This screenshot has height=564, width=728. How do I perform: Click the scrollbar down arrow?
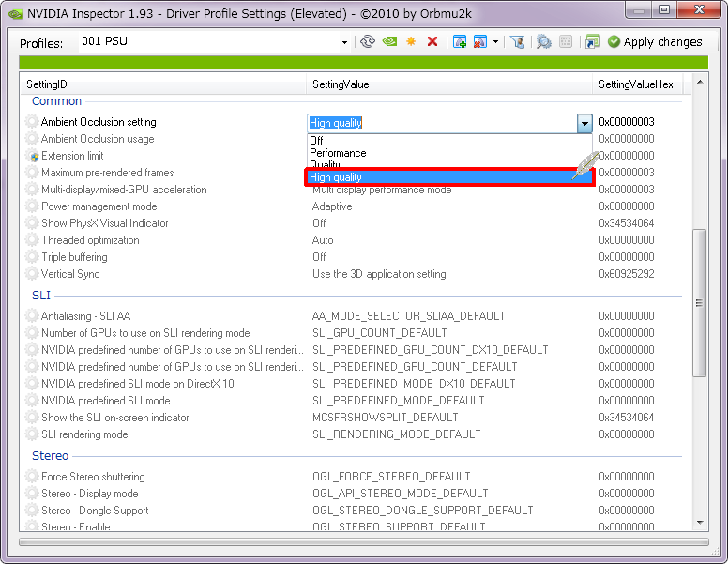tap(700, 523)
